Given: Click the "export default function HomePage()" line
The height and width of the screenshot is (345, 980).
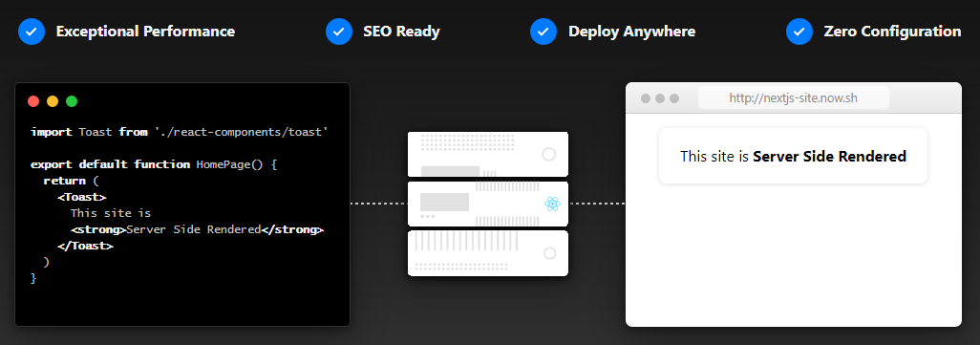Looking at the screenshot, I should point(154,164).
